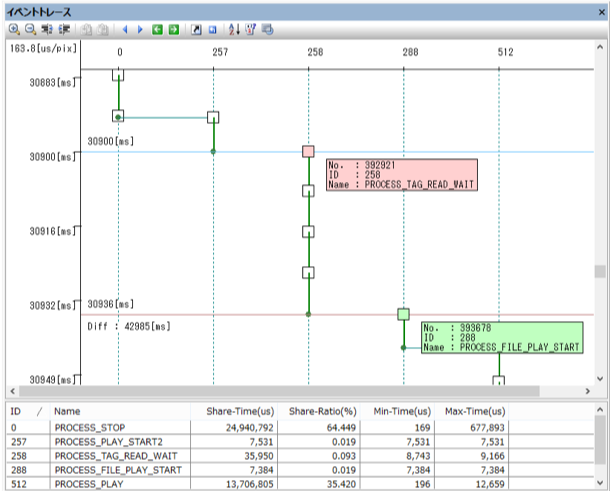
Task: Sort by Min-Time(us) column header
Action: [397, 411]
